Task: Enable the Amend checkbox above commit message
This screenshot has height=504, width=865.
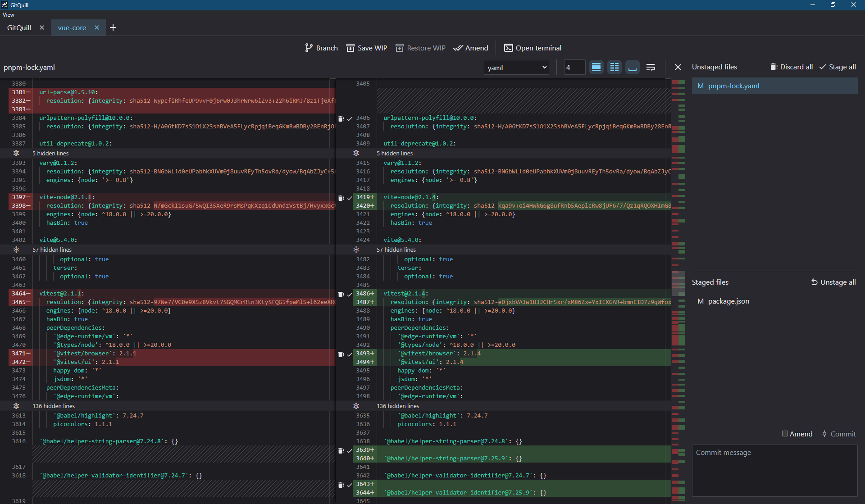Action: pyautogui.click(x=785, y=434)
